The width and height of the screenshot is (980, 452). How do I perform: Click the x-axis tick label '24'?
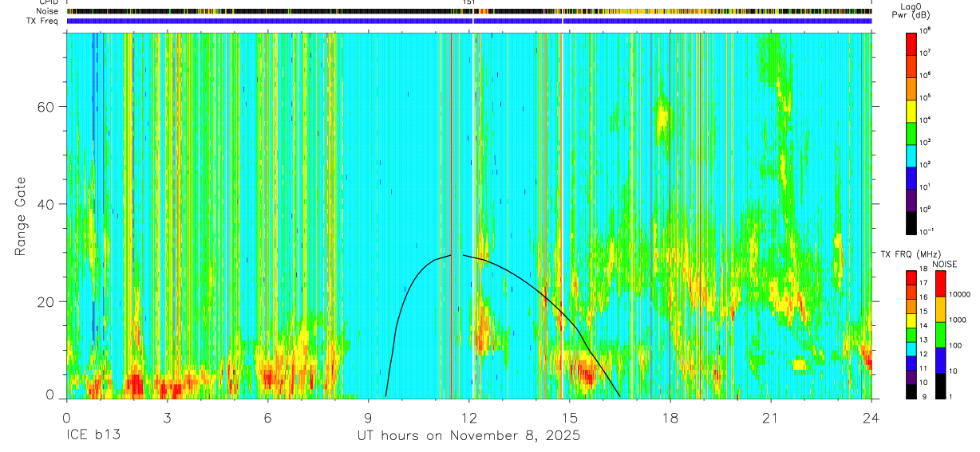(871, 418)
